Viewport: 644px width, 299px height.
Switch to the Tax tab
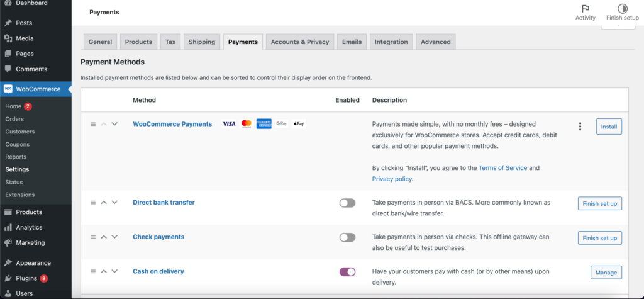(x=170, y=42)
